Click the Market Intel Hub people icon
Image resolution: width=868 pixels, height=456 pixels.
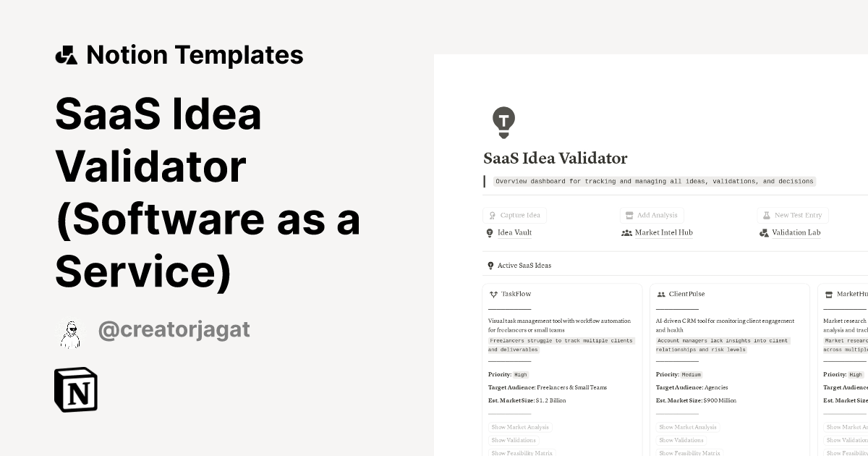click(626, 232)
